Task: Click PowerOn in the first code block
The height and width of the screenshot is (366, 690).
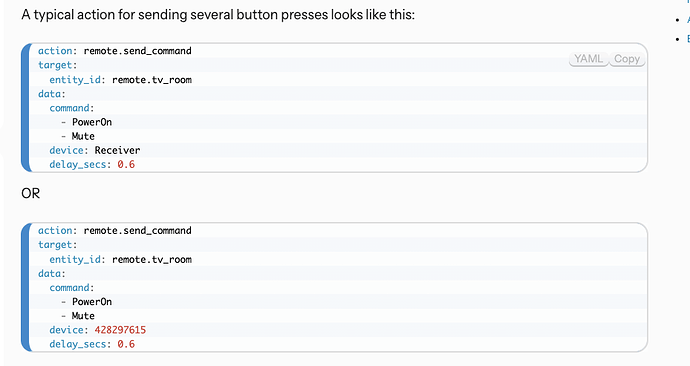Action: (x=92, y=122)
